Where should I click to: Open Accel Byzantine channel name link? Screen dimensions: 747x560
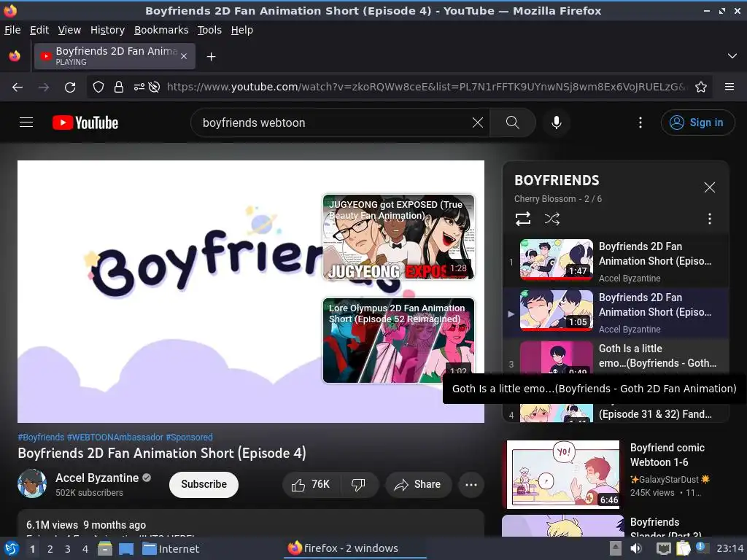(x=97, y=478)
